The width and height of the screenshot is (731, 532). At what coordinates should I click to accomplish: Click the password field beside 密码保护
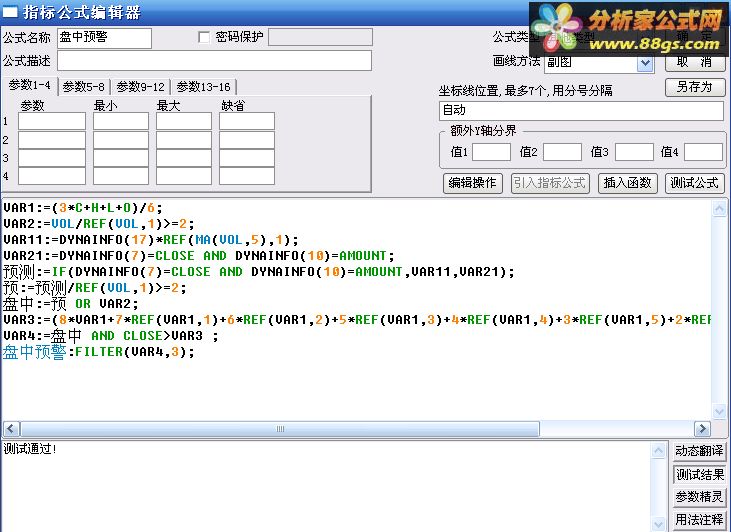click(320, 37)
